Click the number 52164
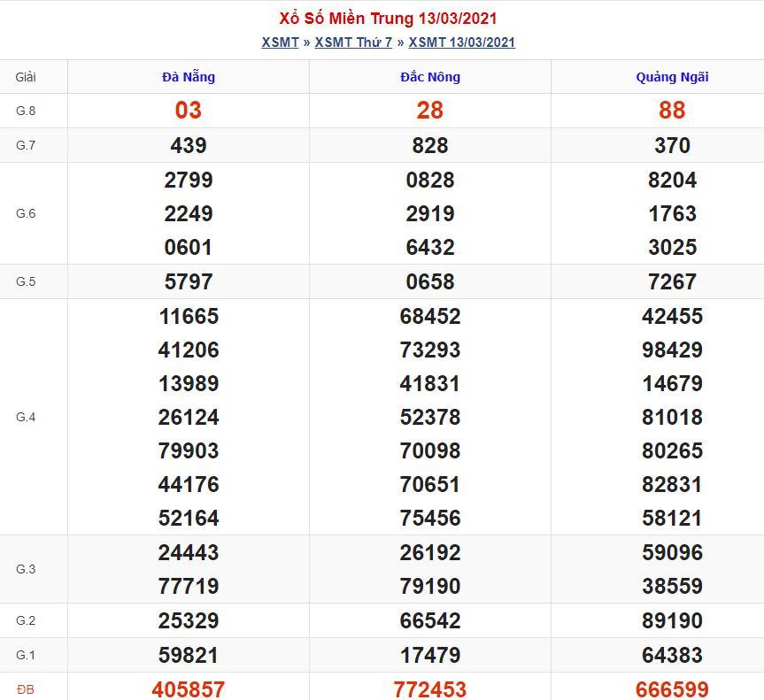This screenshot has width=764, height=700. [x=189, y=518]
